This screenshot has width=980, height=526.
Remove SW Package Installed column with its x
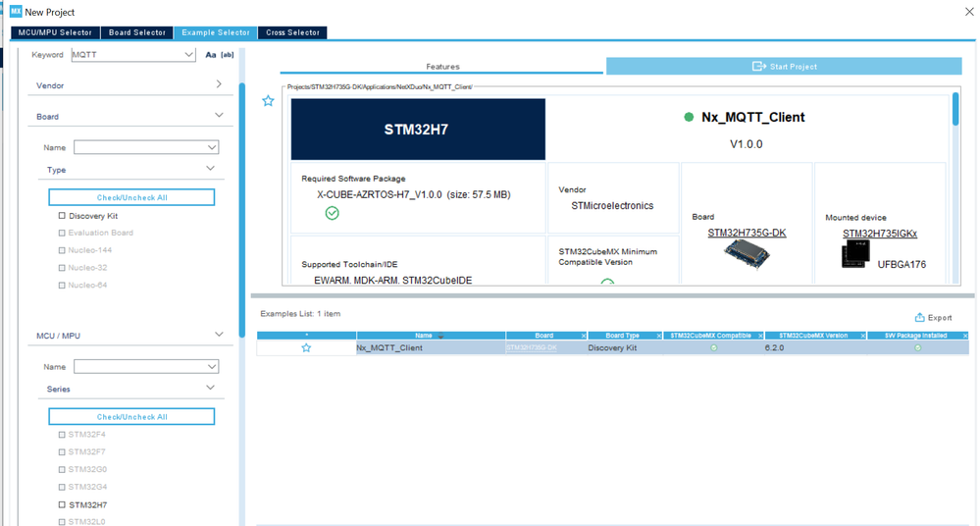click(965, 336)
